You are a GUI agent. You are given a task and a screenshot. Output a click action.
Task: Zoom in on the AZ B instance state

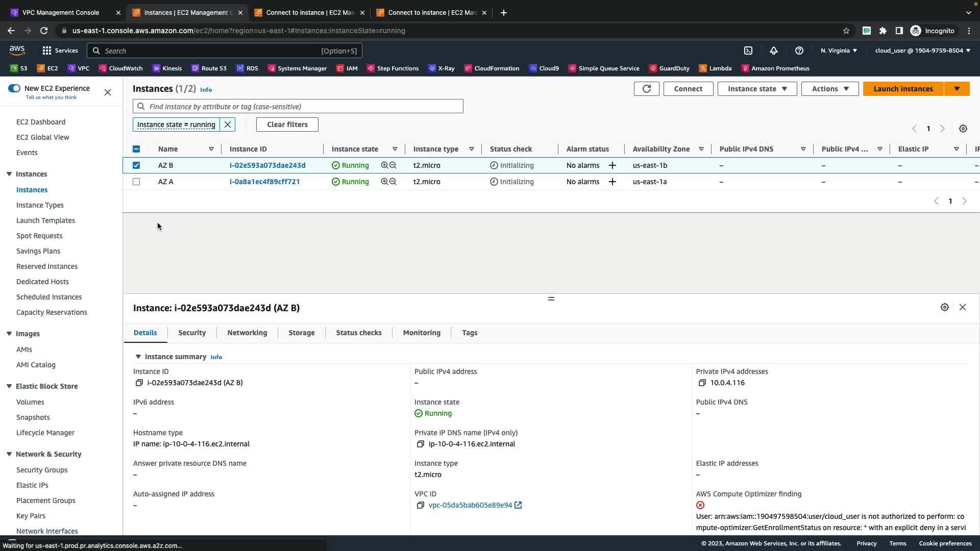click(384, 165)
